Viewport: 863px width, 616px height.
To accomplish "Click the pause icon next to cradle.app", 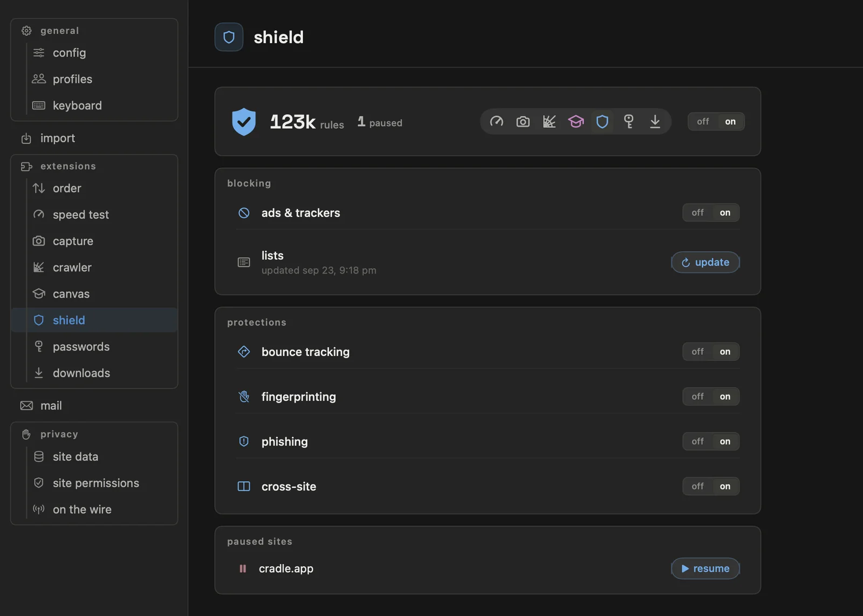I will 243,569.
